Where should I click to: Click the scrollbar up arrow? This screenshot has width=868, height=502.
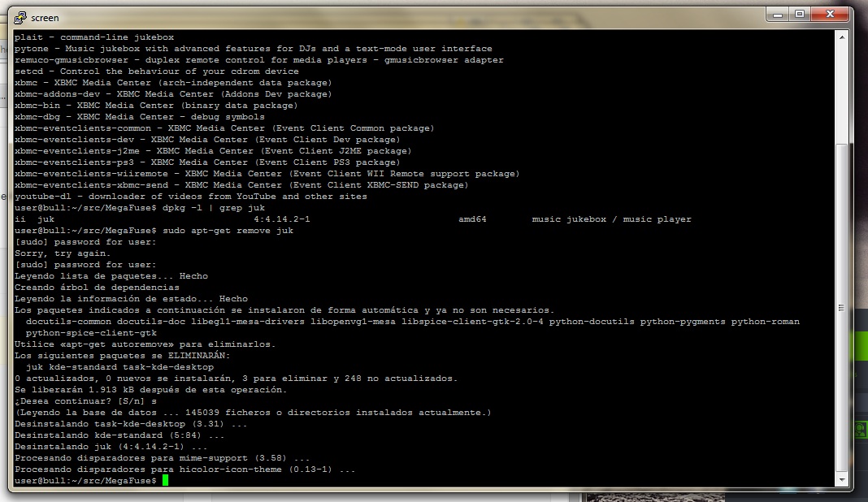tap(841, 37)
